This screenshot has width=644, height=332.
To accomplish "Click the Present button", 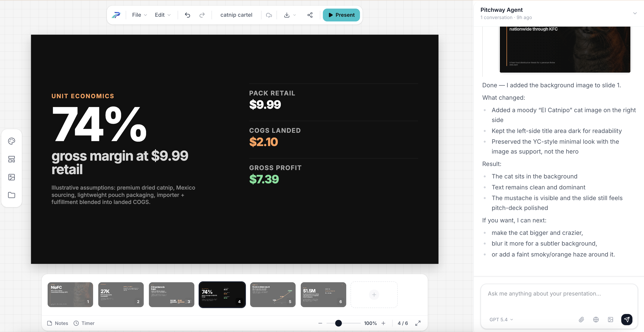I will click(341, 15).
